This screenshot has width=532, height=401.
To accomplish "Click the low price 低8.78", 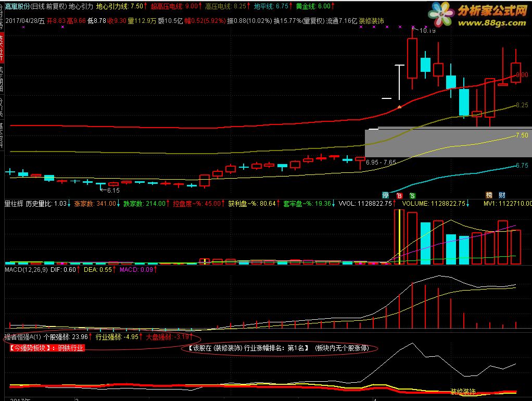I will tap(96, 21).
